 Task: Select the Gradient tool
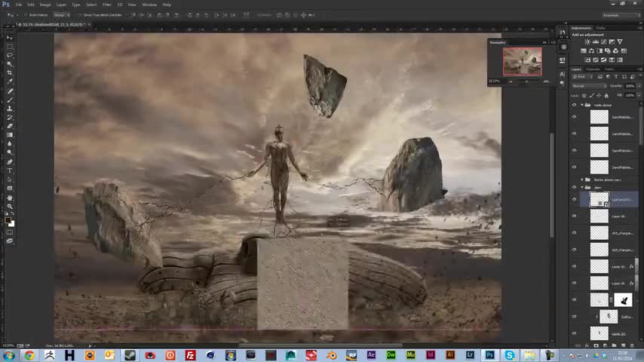point(10,135)
